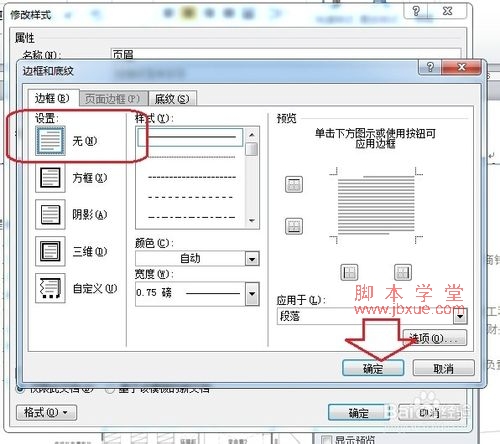Select the 仅限此文档 radio button
The width and height of the screenshot is (500, 444).
point(20,389)
